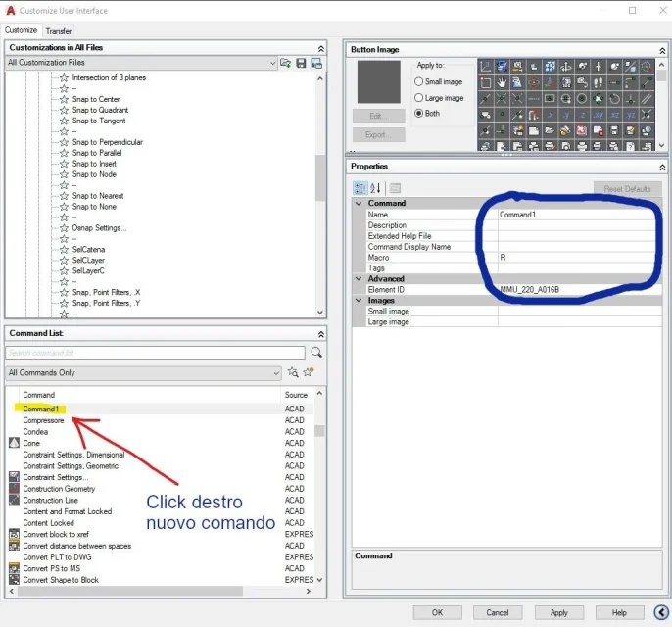Click the Element ID value MMU_220_A016B
The height and width of the screenshot is (627, 672).
click(530, 289)
